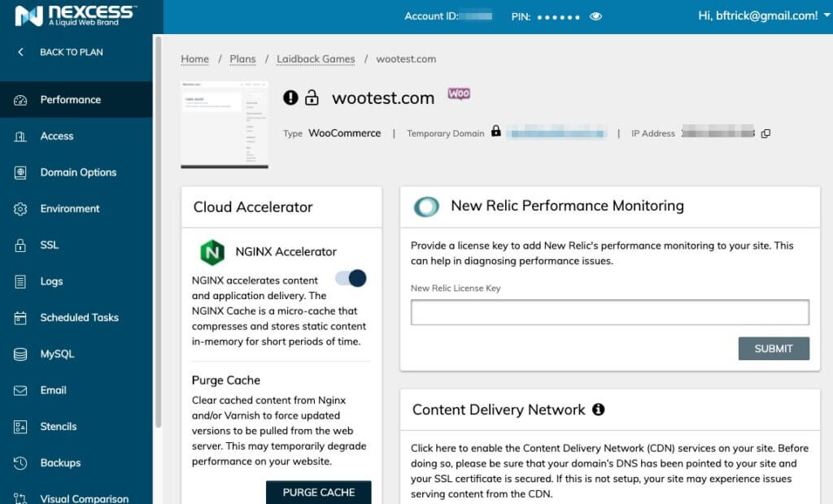
Task: Click the New Relic License Key input field
Action: click(610, 312)
